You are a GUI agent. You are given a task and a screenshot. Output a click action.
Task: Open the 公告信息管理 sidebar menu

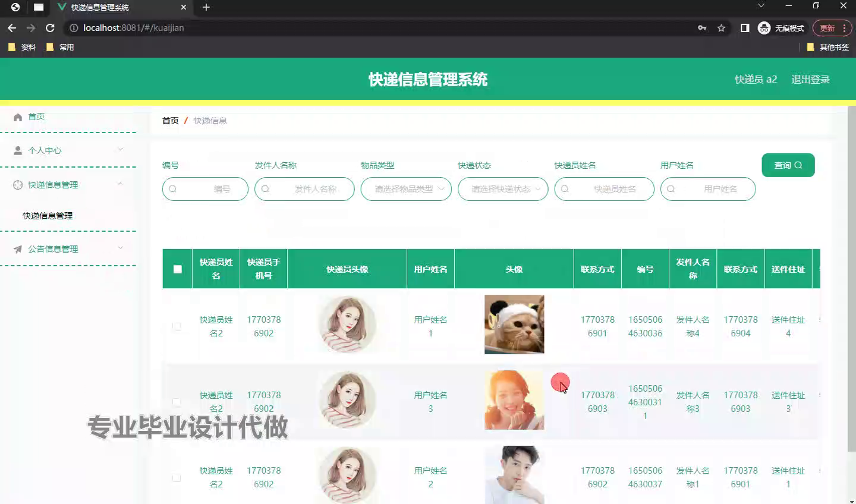[68, 249]
